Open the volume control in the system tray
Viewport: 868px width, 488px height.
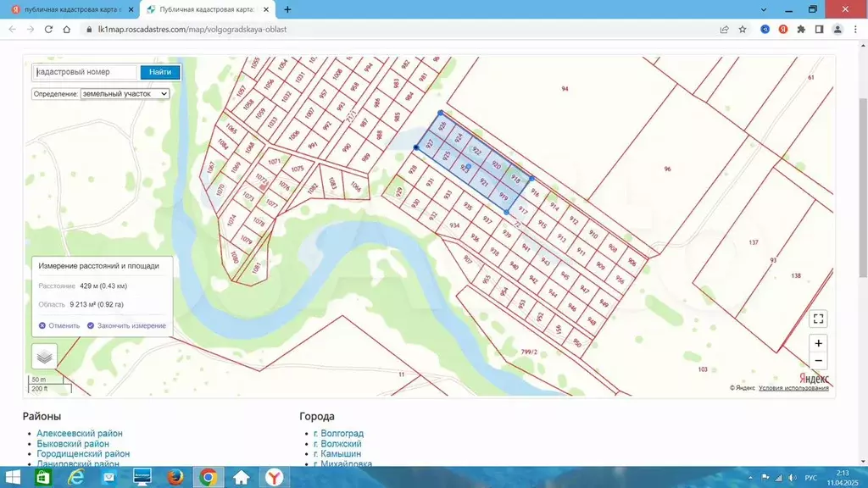click(793, 478)
